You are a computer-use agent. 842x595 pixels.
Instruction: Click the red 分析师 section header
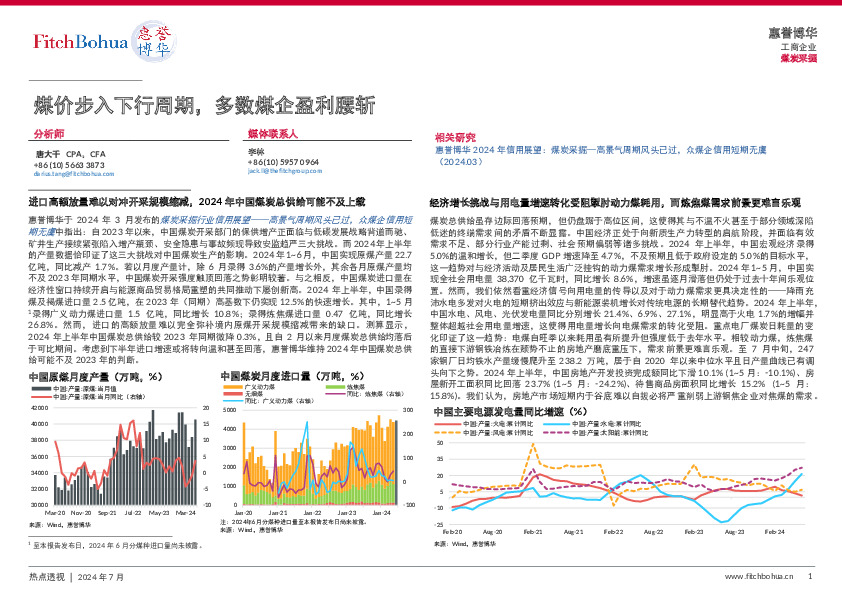(45, 134)
